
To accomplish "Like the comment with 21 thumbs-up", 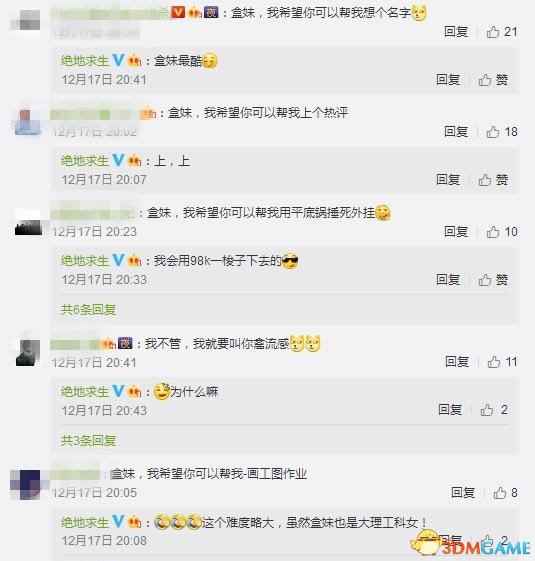I will (x=502, y=32).
